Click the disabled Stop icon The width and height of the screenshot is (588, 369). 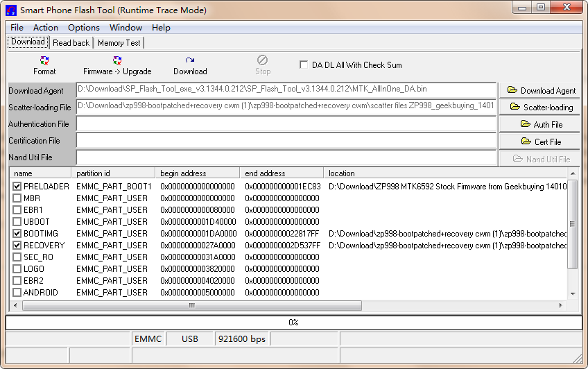[263, 60]
